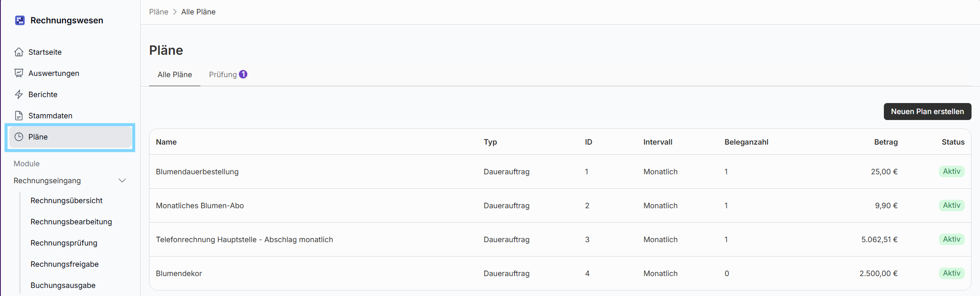Open Rechnungsübersicht in sidebar
Screen dimensions: 980x296
[66, 201]
